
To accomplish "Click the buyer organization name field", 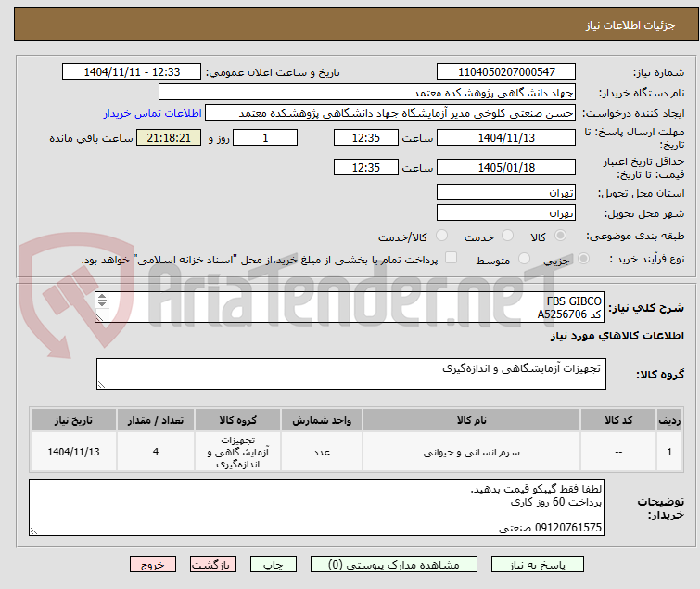I will [367, 93].
